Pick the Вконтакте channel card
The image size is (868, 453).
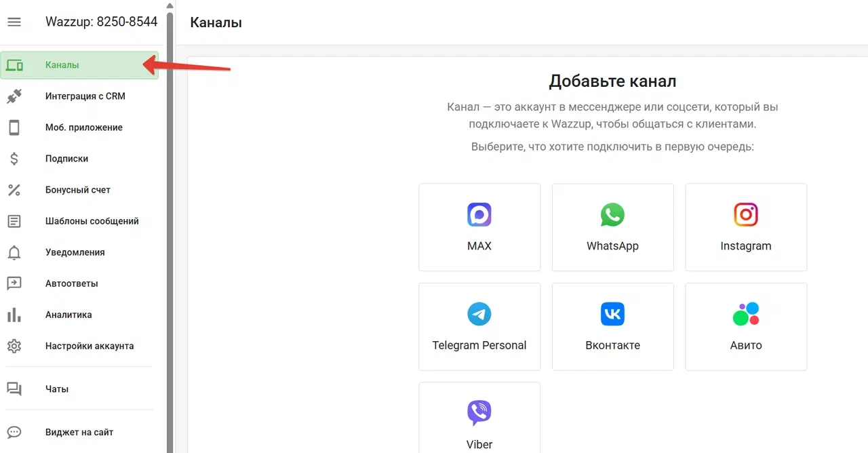click(x=612, y=326)
